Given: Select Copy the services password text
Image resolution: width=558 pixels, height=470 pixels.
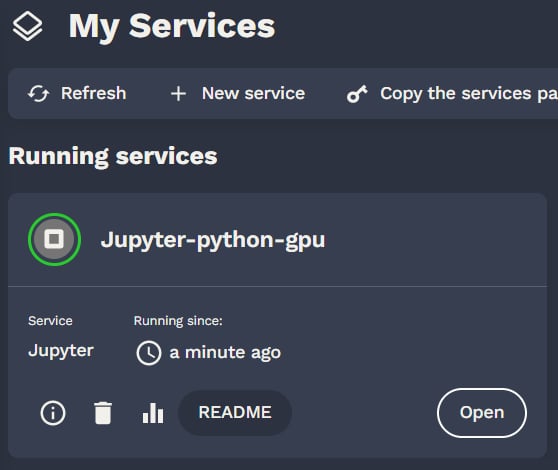Looking at the screenshot, I should [469, 94].
